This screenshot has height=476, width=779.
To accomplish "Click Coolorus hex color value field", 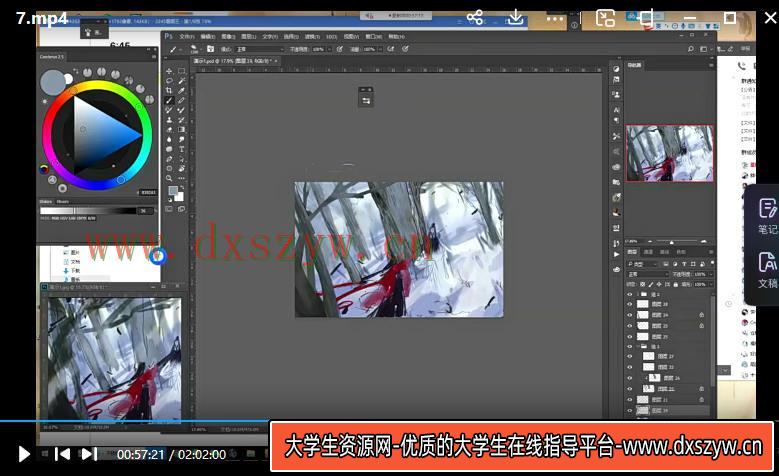I will (148, 192).
